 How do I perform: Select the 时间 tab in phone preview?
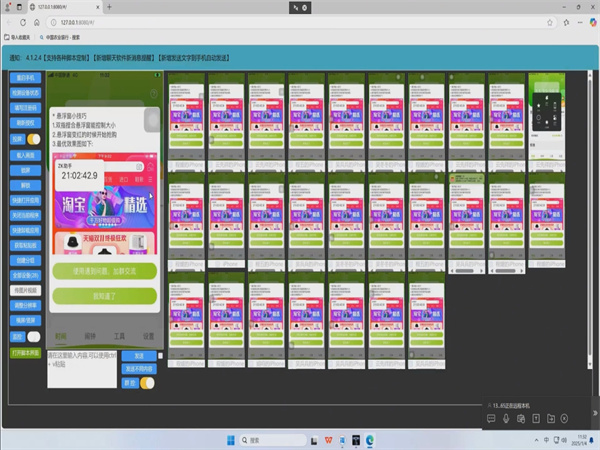click(x=62, y=337)
